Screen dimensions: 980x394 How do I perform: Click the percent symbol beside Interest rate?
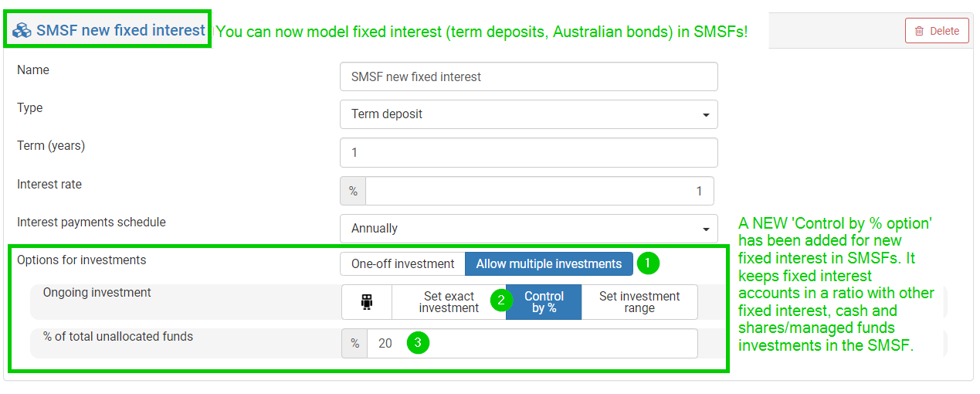pos(353,191)
